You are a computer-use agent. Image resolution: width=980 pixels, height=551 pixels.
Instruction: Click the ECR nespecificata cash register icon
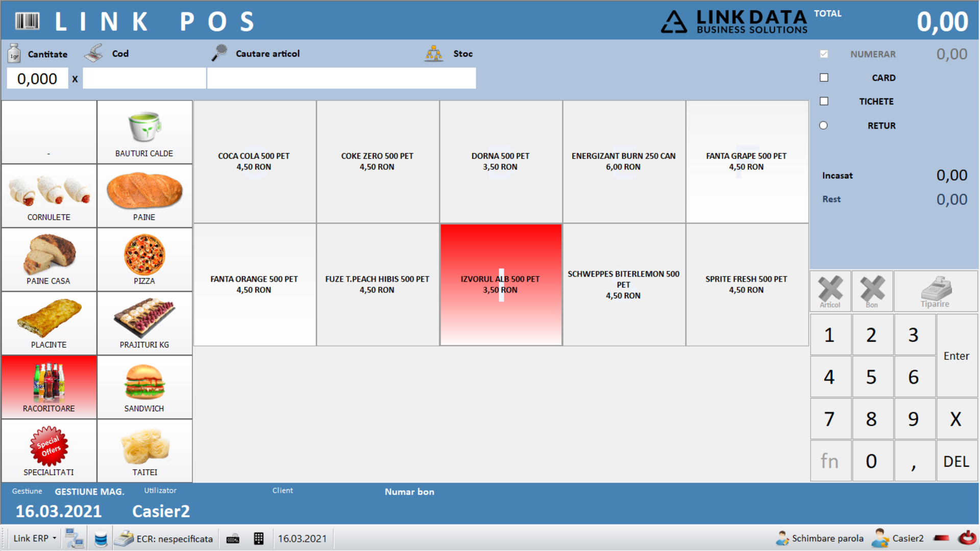click(x=124, y=539)
